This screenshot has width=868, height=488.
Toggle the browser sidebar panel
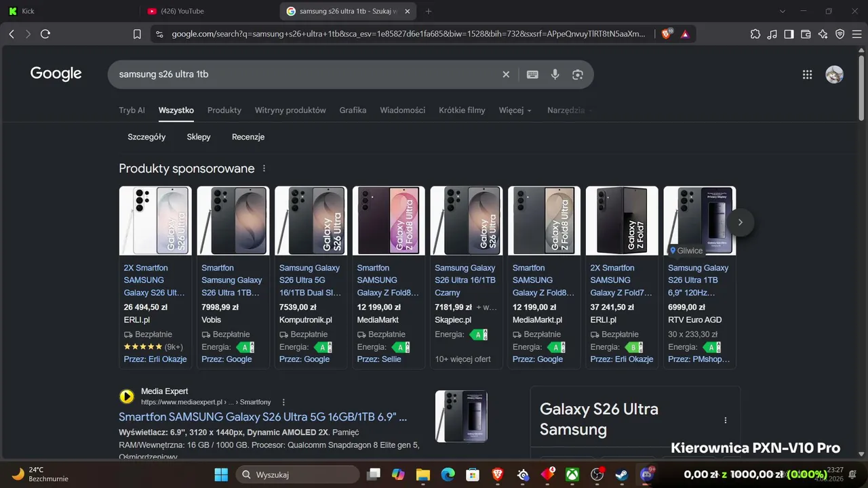click(789, 34)
